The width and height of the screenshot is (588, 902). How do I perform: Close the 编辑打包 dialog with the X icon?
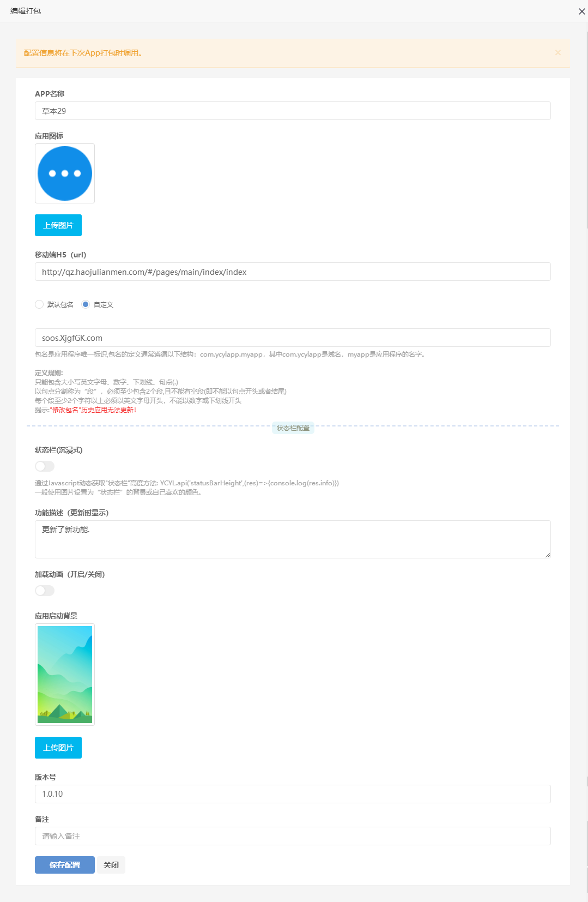[581, 11]
